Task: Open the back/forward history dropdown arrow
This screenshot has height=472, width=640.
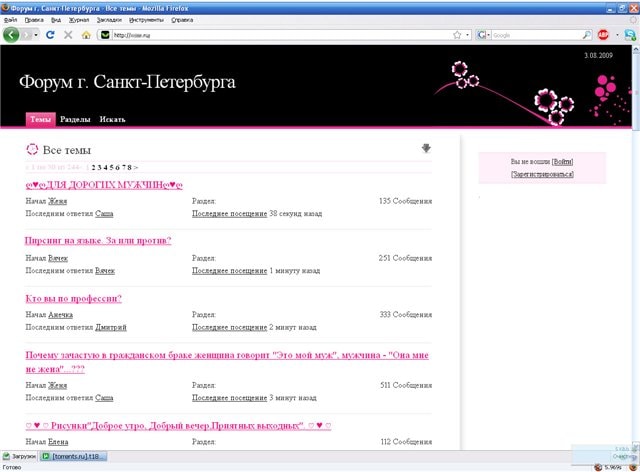Action: (x=37, y=34)
